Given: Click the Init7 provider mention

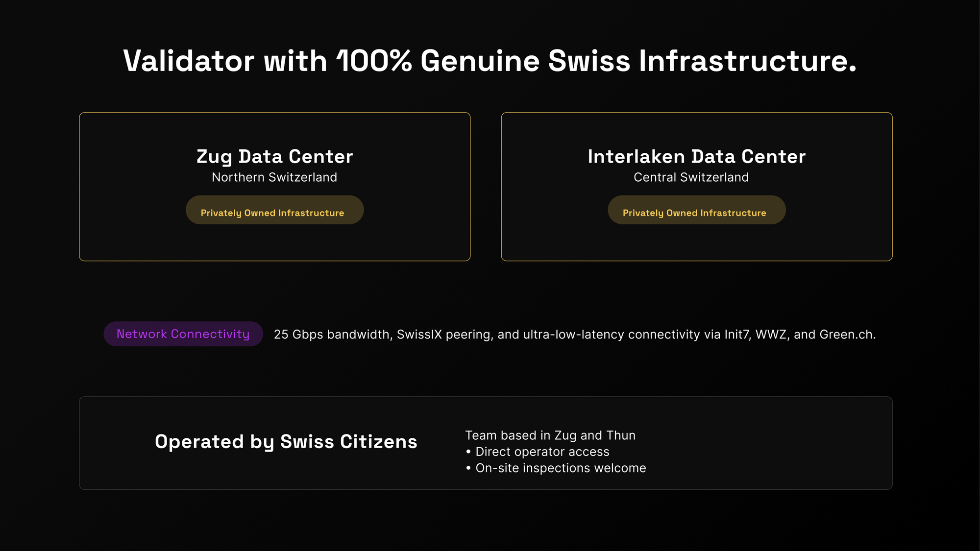Looking at the screenshot, I should [739, 335].
